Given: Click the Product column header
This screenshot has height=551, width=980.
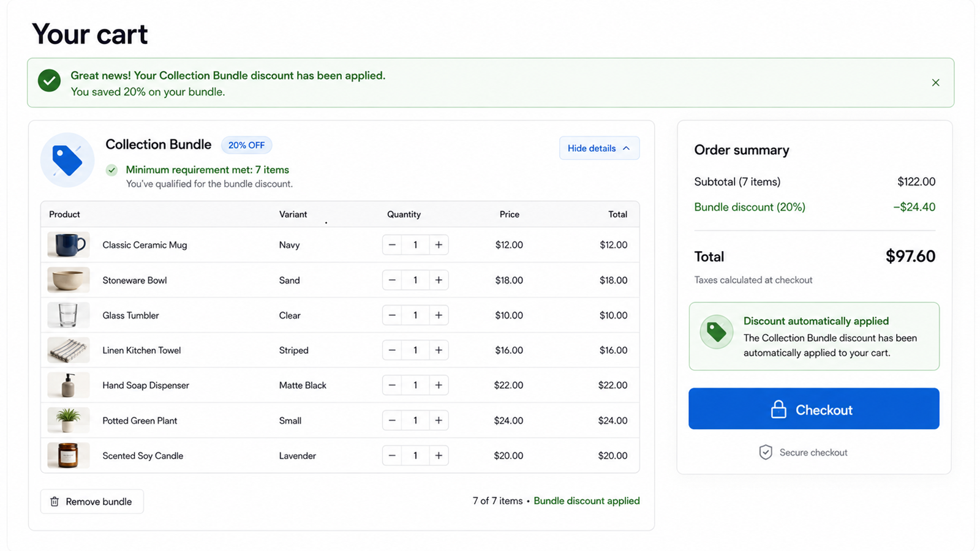Looking at the screenshot, I should 64,214.
